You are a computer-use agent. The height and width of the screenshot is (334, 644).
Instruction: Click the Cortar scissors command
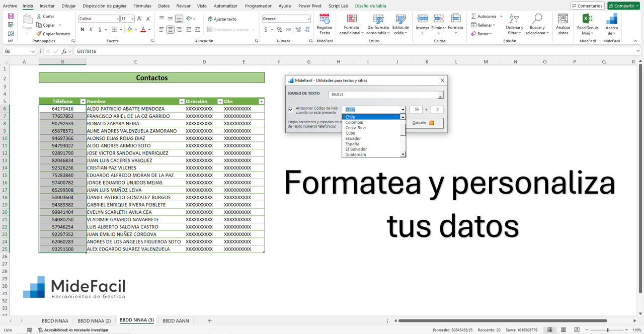[46, 17]
